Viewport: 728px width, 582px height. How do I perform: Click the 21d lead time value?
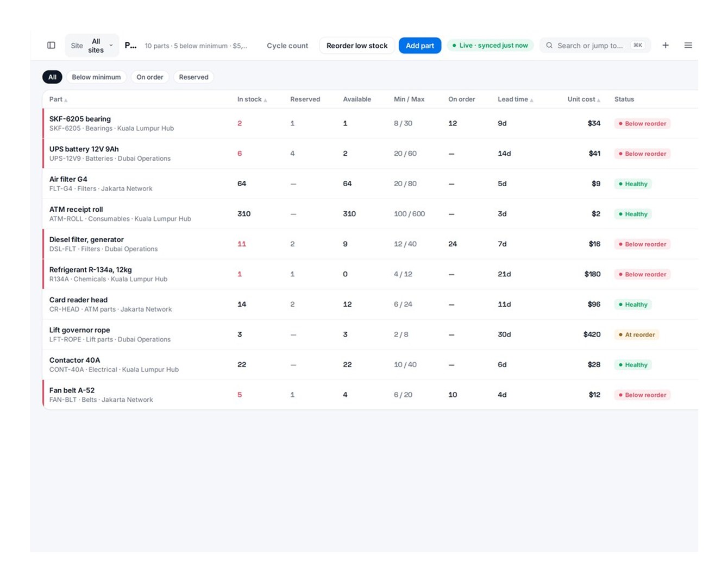point(504,274)
